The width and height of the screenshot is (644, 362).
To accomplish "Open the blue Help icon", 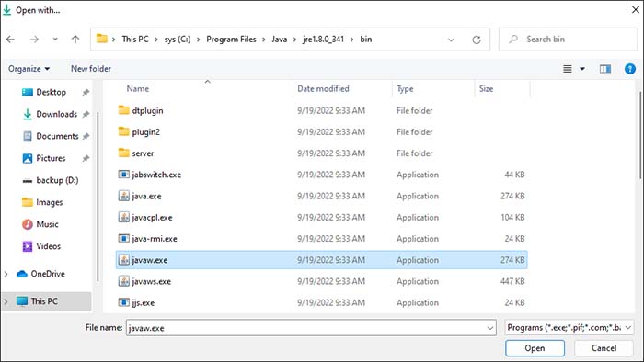I will (629, 69).
